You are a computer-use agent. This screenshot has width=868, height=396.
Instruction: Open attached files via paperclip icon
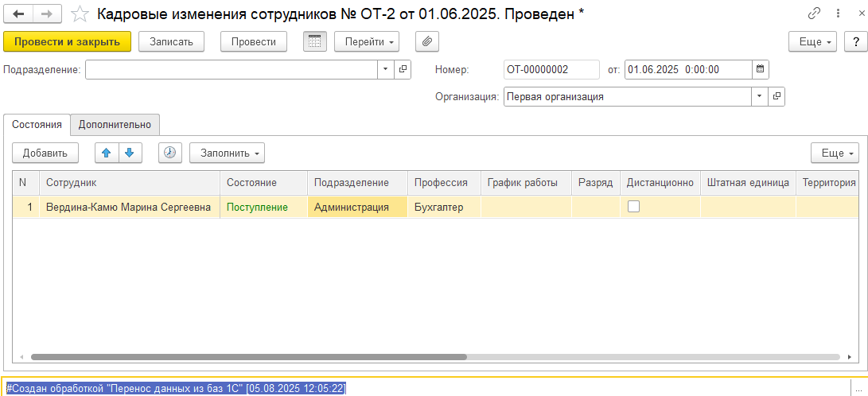click(427, 41)
